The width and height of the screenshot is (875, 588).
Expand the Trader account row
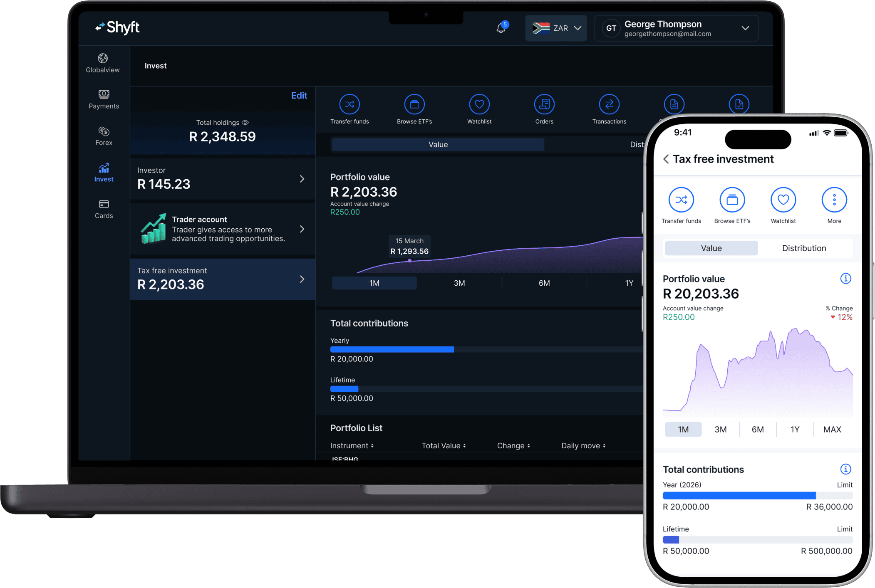coord(223,229)
